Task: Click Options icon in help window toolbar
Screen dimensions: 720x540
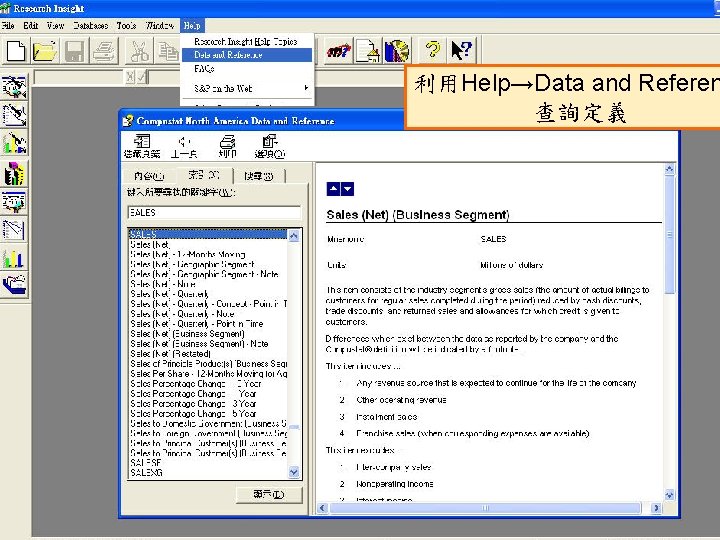Action: (270, 146)
